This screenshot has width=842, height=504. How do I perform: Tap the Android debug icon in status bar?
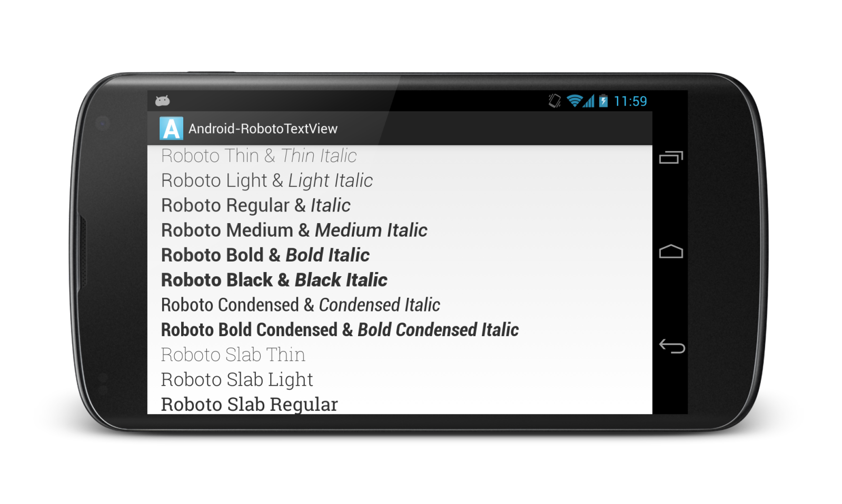(x=162, y=100)
